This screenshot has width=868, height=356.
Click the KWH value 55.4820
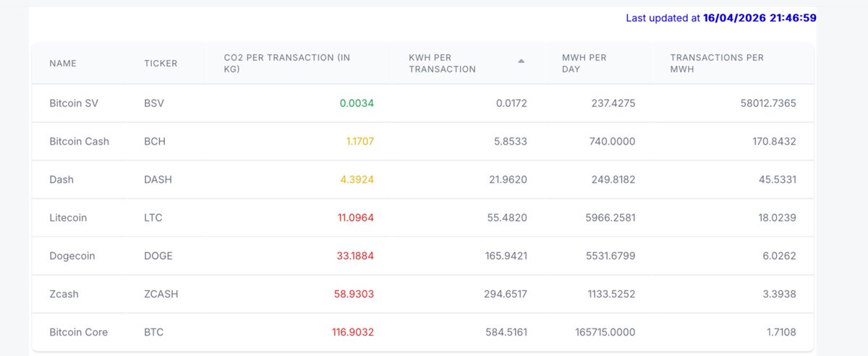(x=508, y=218)
